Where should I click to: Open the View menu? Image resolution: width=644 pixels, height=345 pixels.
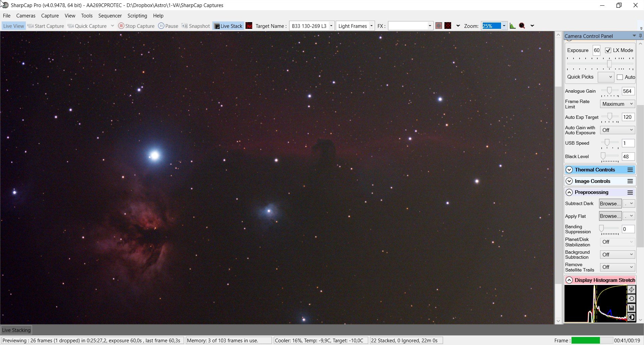click(x=70, y=15)
